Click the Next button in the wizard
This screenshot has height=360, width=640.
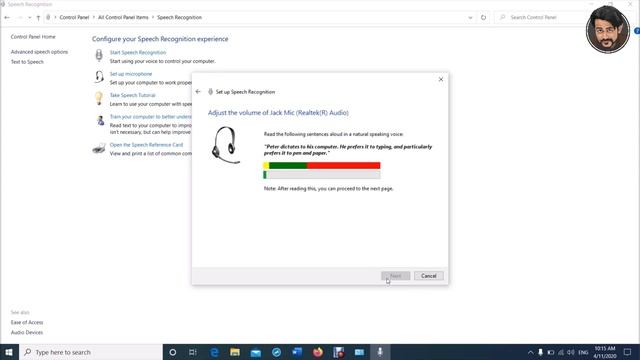pos(396,276)
